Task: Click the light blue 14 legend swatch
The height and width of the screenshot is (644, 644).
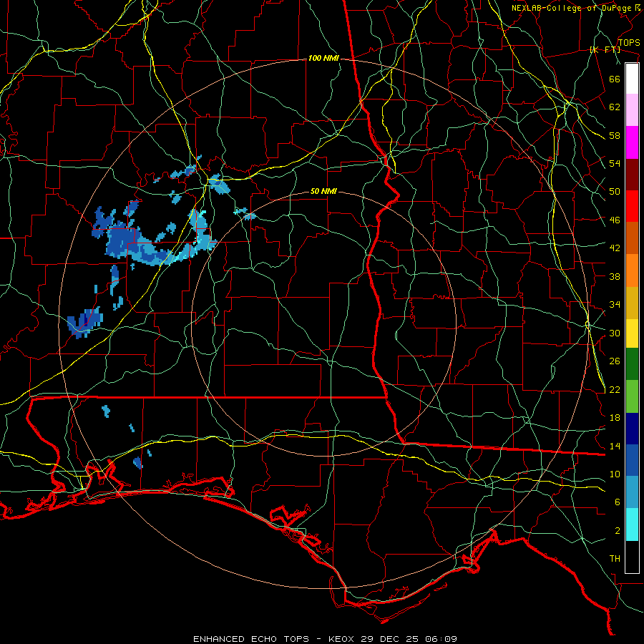Action: pos(632,492)
